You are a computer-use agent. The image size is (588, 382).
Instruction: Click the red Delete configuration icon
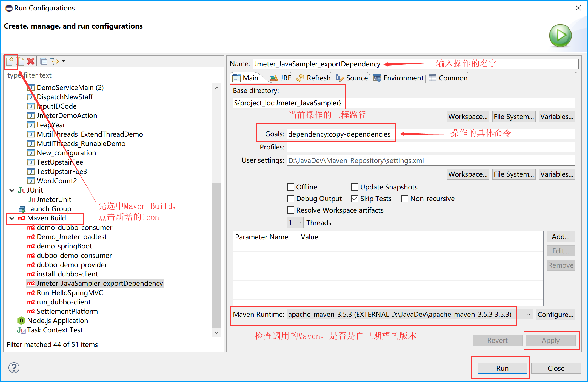31,61
